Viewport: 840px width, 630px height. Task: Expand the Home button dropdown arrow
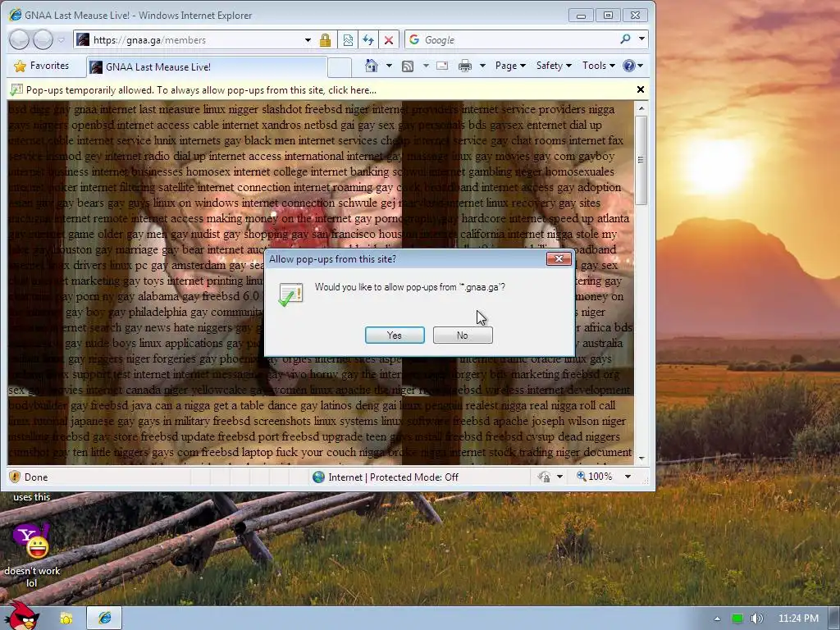click(389, 66)
